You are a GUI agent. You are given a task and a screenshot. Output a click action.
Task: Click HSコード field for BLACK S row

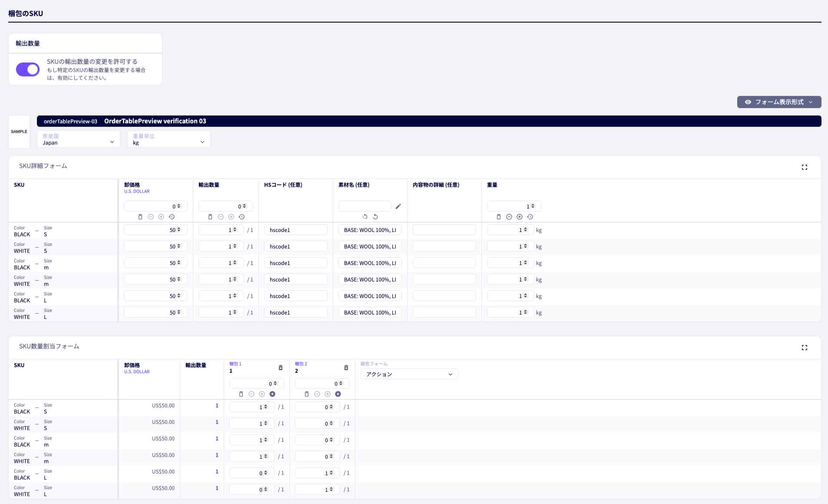(x=295, y=230)
